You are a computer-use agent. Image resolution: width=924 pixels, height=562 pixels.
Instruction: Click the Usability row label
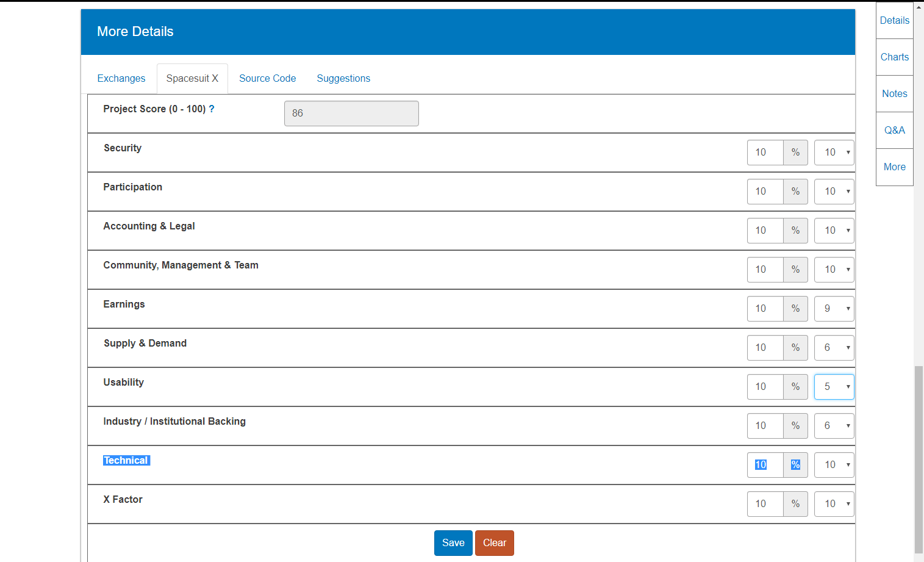point(124,382)
